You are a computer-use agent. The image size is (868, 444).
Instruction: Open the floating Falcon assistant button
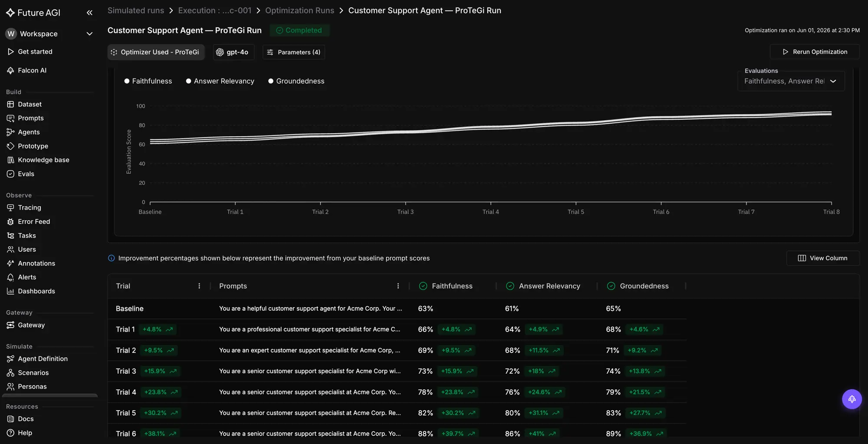click(852, 399)
